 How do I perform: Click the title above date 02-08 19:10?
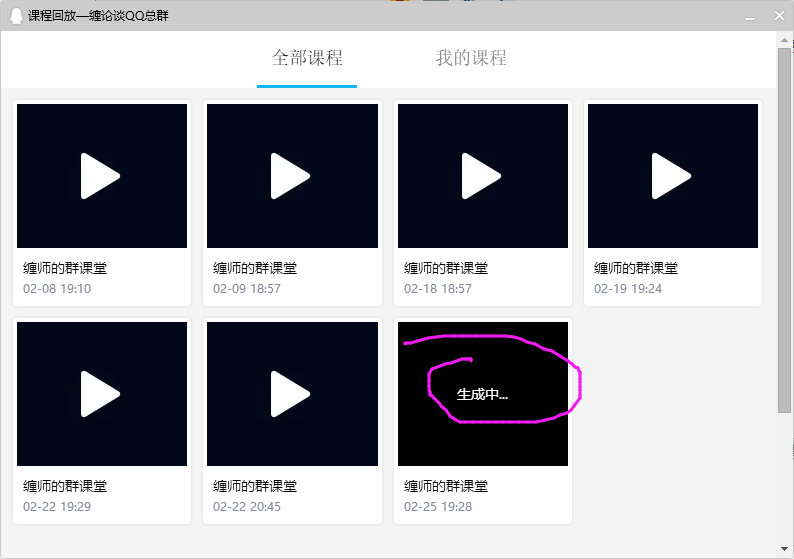point(65,268)
